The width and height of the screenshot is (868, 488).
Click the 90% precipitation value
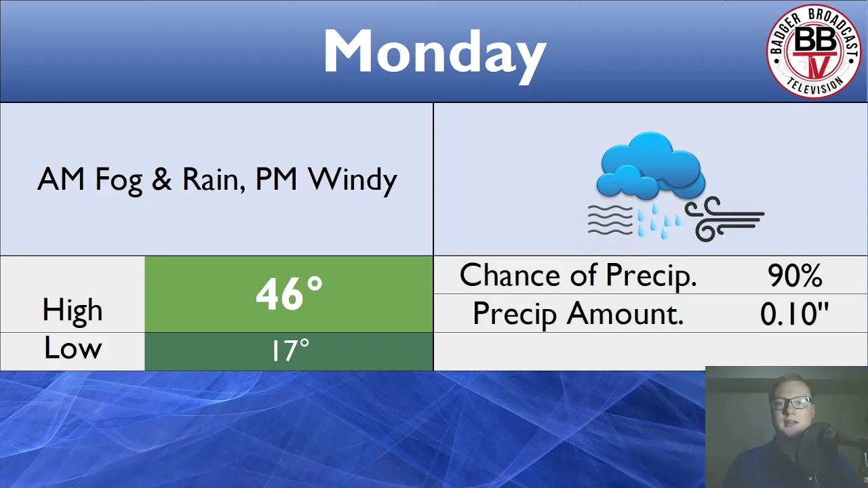click(795, 276)
